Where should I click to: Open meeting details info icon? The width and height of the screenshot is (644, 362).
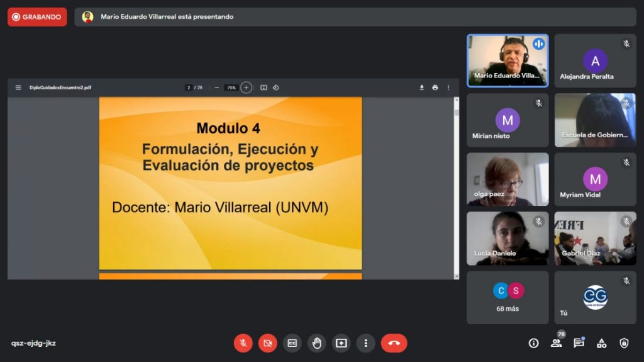click(533, 343)
